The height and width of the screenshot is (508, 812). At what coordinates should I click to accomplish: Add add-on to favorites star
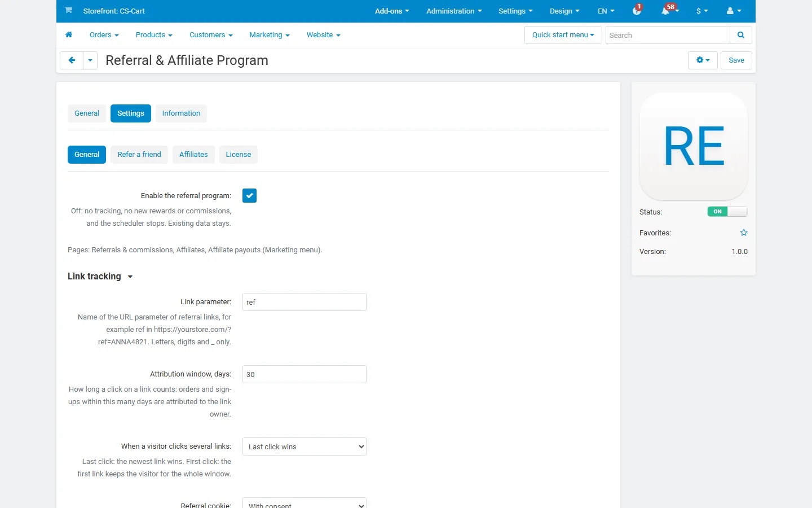[x=744, y=233]
